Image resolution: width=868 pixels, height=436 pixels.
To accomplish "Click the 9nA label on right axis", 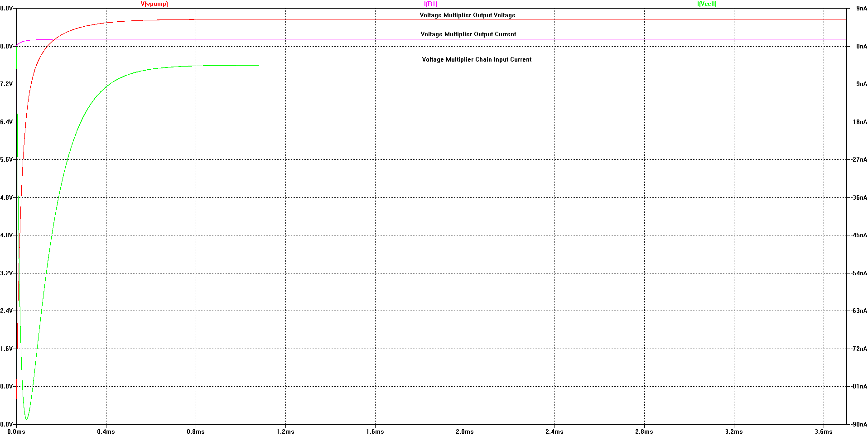I will (x=861, y=8).
